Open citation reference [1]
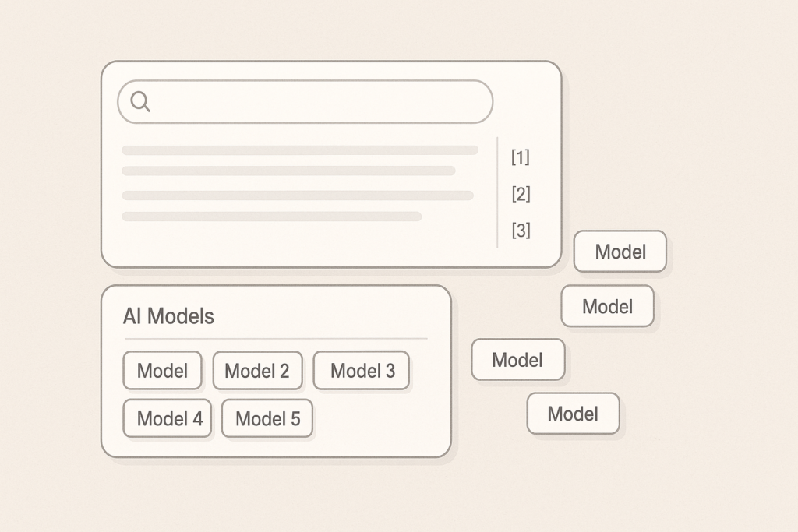Image resolution: width=798 pixels, height=532 pixels. [521, 157]
